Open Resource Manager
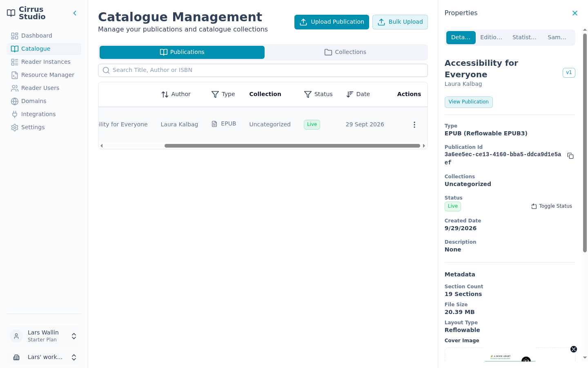Screen dimensions: 588x368 point(44,75)
